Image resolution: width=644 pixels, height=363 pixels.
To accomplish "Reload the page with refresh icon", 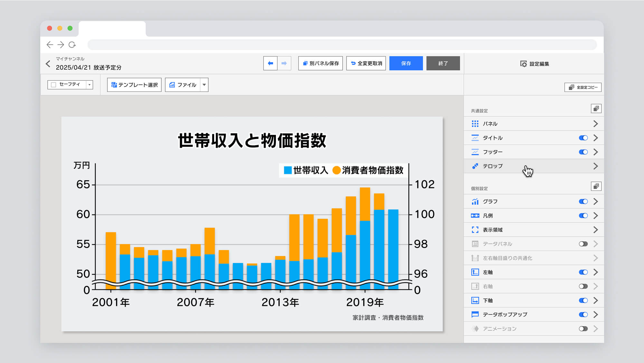I will click(72, 45).
